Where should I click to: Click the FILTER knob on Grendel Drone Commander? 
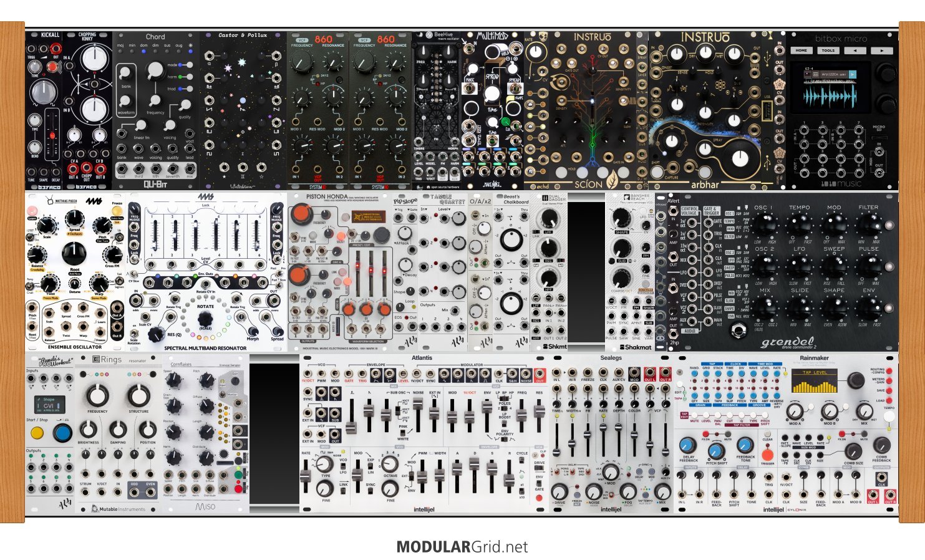[869, 225]
